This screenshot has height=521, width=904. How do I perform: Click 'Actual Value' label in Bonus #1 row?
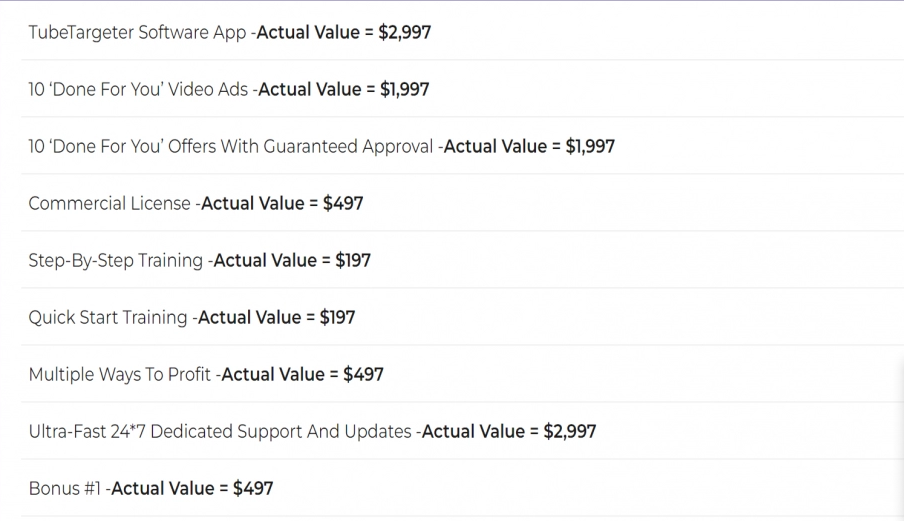pos(164,488)
